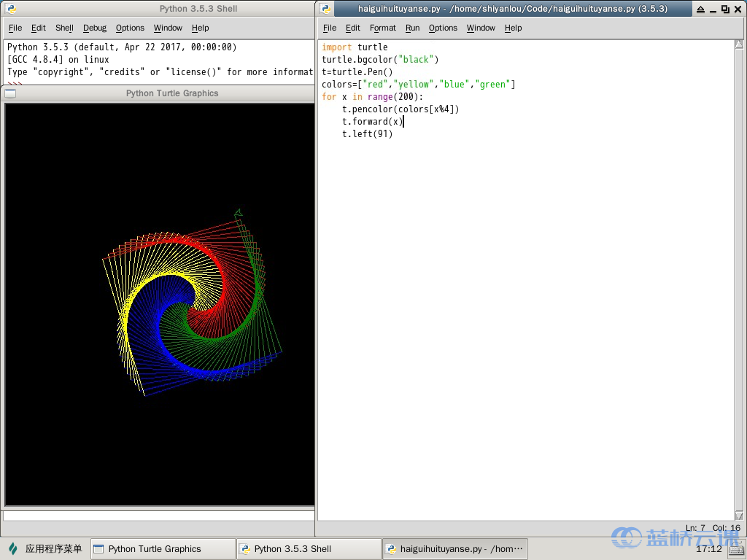Image resolution: width=747 pixels, height=560 pixels.
Task: Switch to Python Turtle Graphics taskbar button
Action: point(163,549)
